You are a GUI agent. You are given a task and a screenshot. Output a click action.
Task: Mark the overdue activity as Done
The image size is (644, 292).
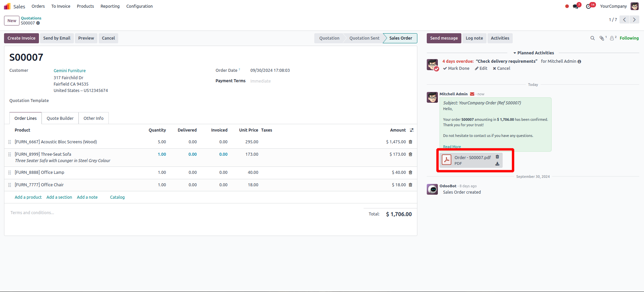[456, 68]
